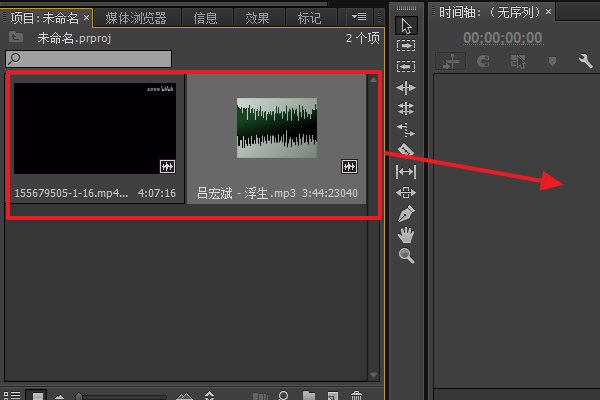Viewport: 600px width, 400px height.
Task: Open timeline wrench display settings
Action: click(585, 61)
